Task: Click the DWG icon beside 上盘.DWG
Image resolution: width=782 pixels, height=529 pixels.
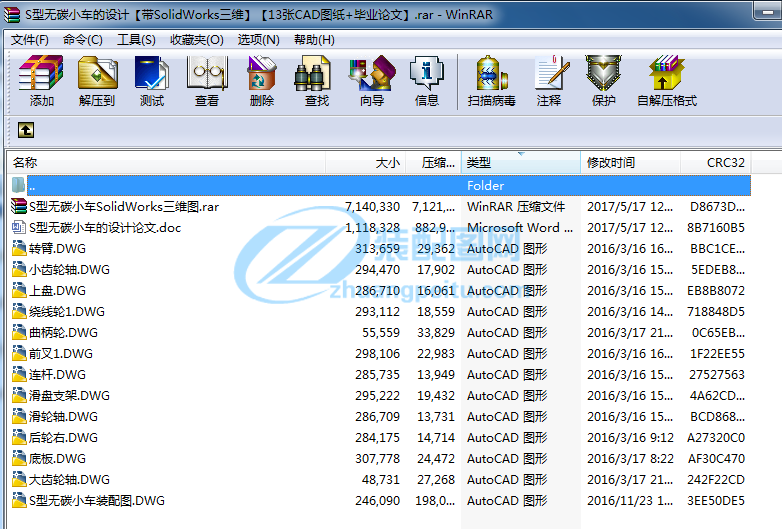Action: 19,290
